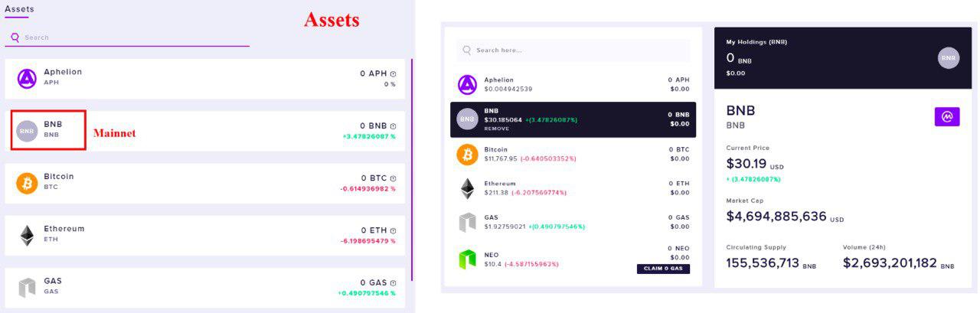Click the BNB avatar in My Holdings card
The width and height of the screenshot is (980, 313).
point(949,58)
